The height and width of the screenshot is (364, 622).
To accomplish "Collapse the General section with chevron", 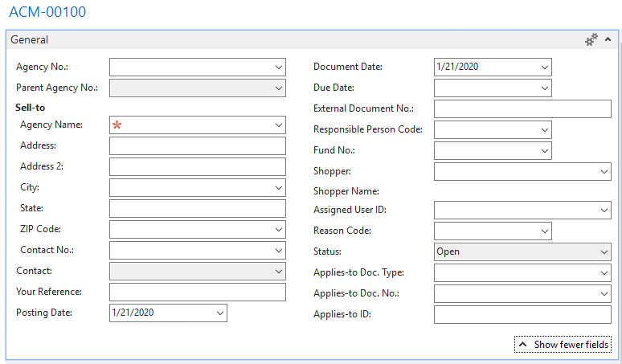I will point(608,39).
